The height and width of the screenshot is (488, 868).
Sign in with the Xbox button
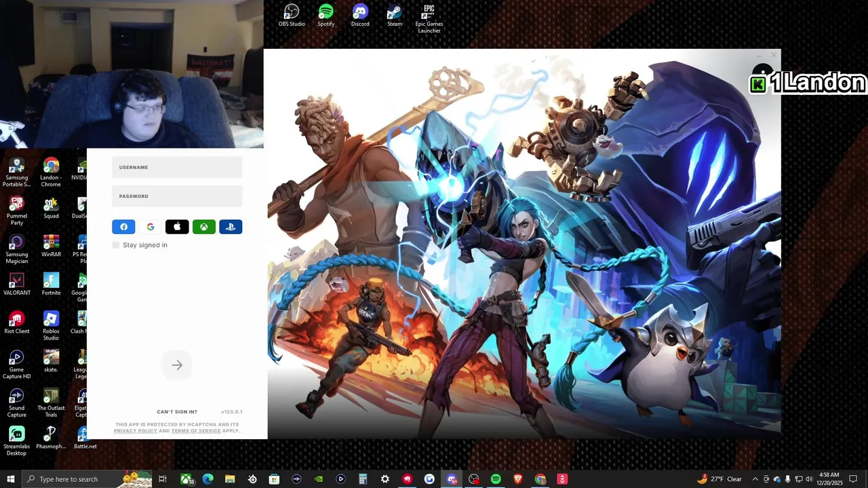click(203, 227)
